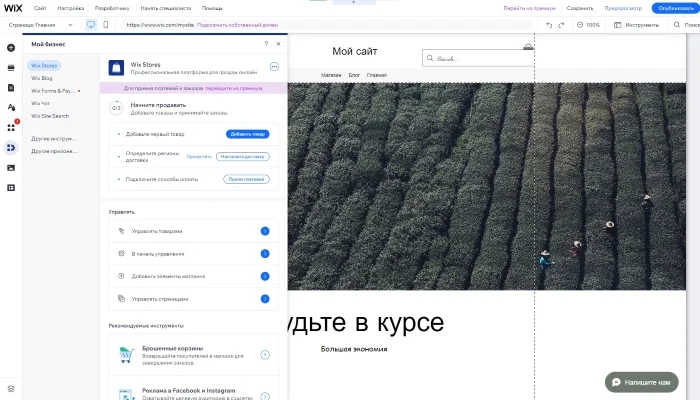The image size is (700, 400).
Task: Select Wix Site Search in panel list
Action: point(50,116)
